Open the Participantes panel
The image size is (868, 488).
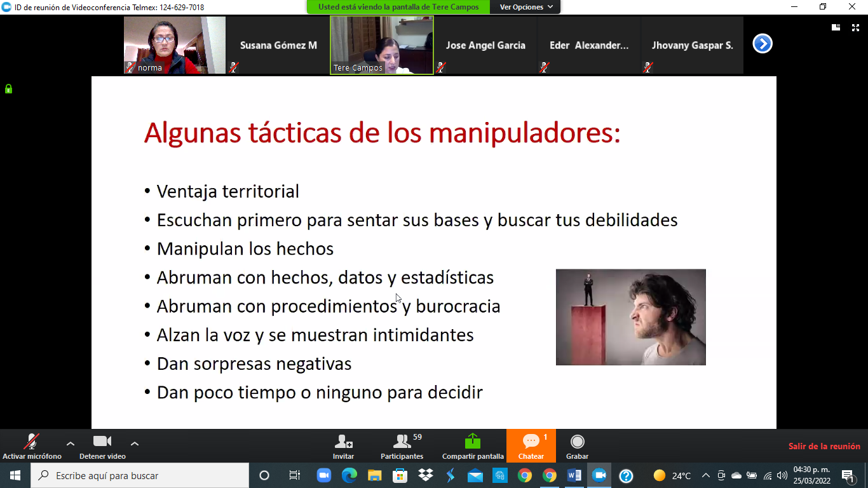pyautogui.click(x=402, y=442)
